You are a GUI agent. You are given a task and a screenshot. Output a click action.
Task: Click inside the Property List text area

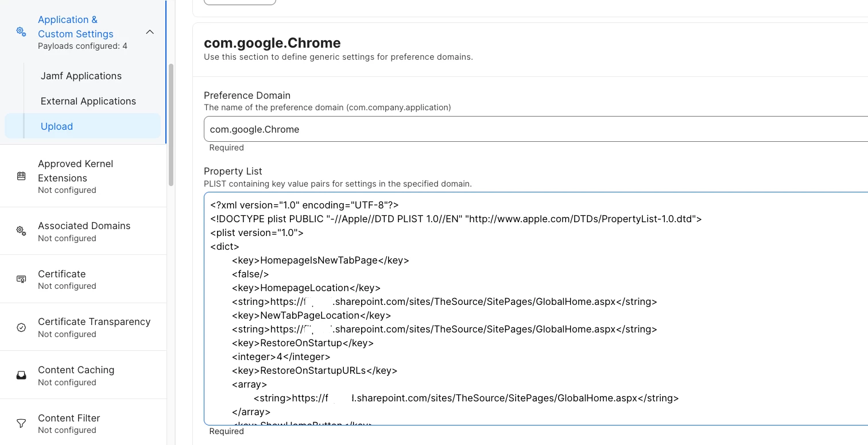pos(536,309)
